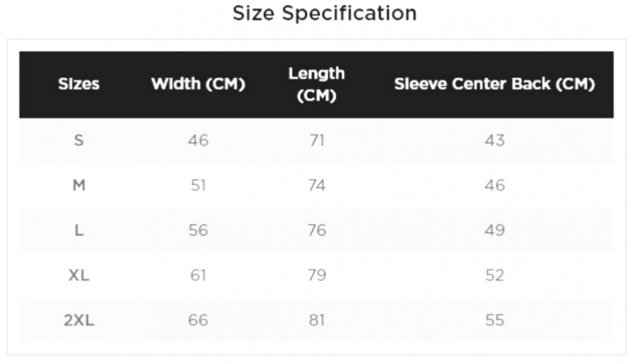Click the Sleeve Center Back (CM) header

[x=494, y=84]
